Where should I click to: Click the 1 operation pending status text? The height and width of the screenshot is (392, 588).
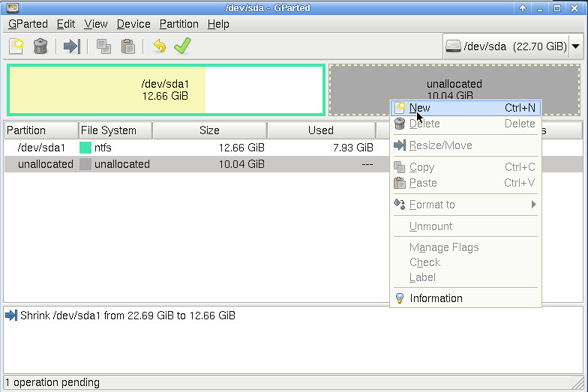tap(52, 382)
